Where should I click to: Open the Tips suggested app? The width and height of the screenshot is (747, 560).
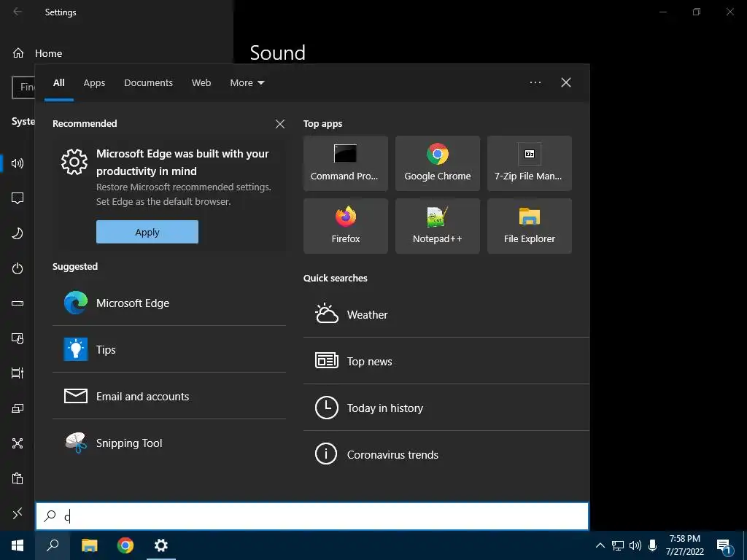[169, 349]
